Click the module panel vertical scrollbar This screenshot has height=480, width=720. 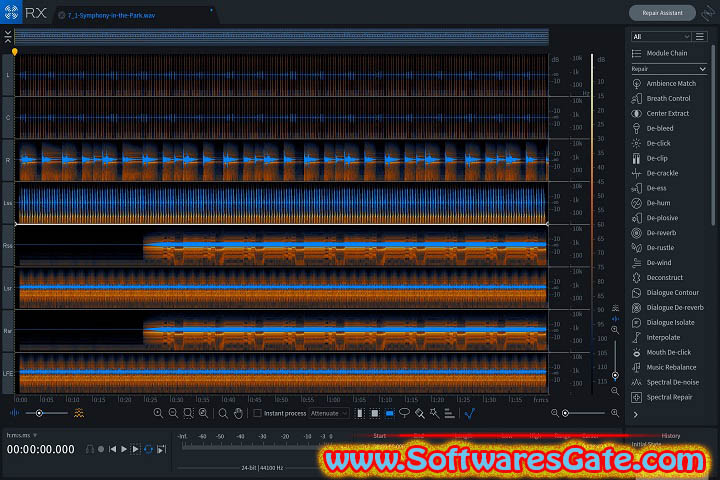pyautogui.click(x=713, y=136)
